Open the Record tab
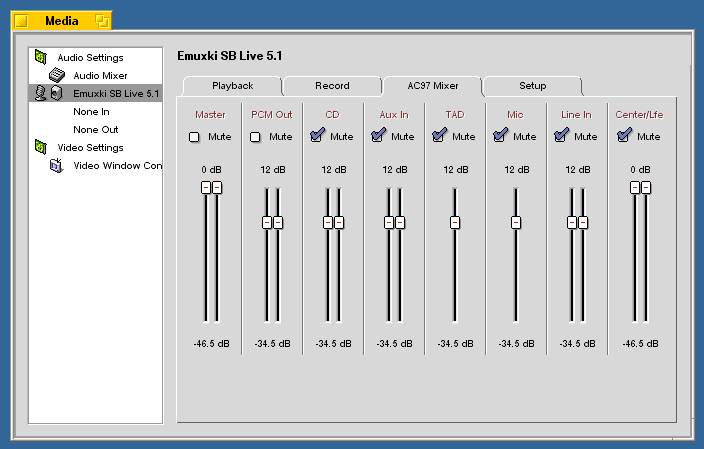Image resolution: width=704 pixels, height=449 pixels. click(332, 86)
